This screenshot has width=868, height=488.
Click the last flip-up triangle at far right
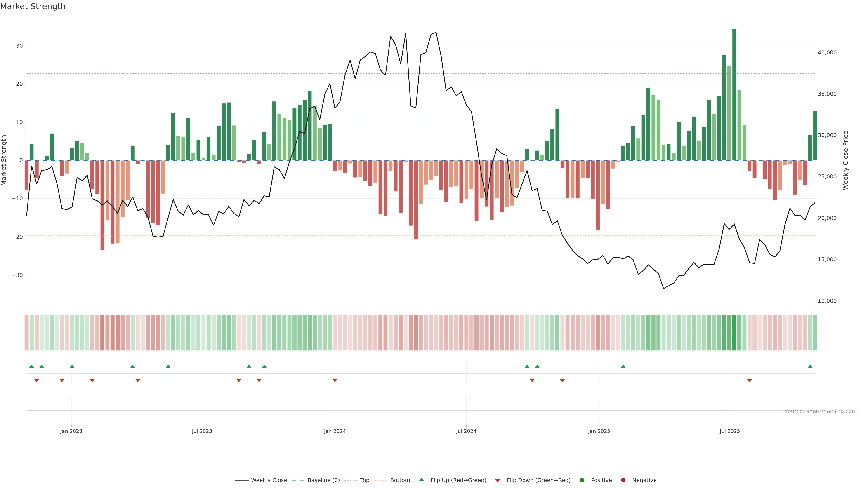810,366
